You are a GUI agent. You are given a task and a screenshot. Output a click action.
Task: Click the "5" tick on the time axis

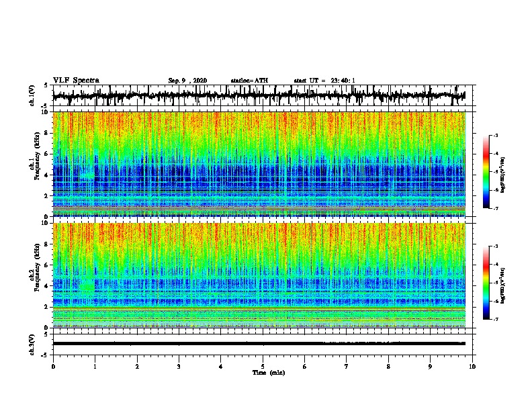(x=263, y=367)
